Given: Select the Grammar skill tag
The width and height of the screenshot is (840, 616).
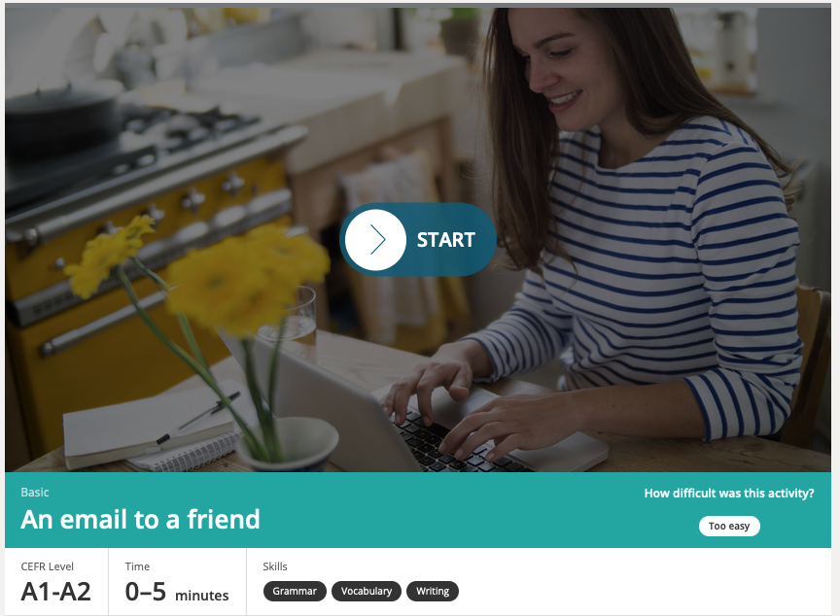Looking at the screenshot, I should (295, 592).
